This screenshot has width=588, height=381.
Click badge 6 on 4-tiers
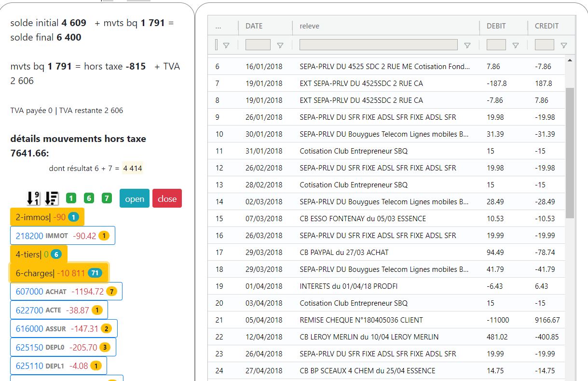tap(56, 254)
